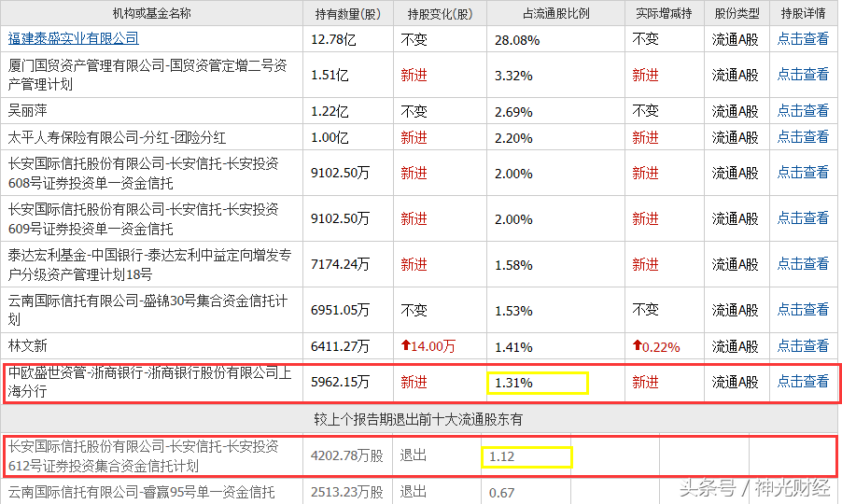The width and height of the screenshot is (842, 504).
Task: Select the 2.69% ratio cell
Action: (513, 112)
